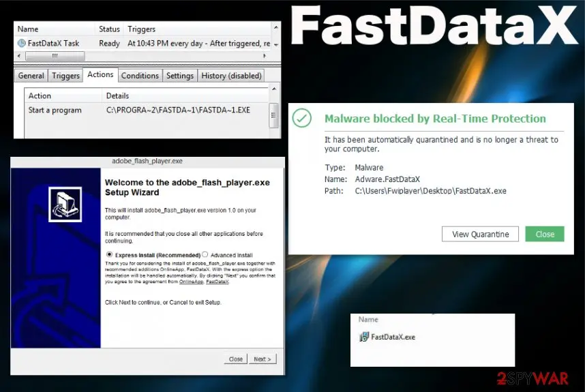
Task: Open the OnlineApp agreement link
Action: coord(191,282)
